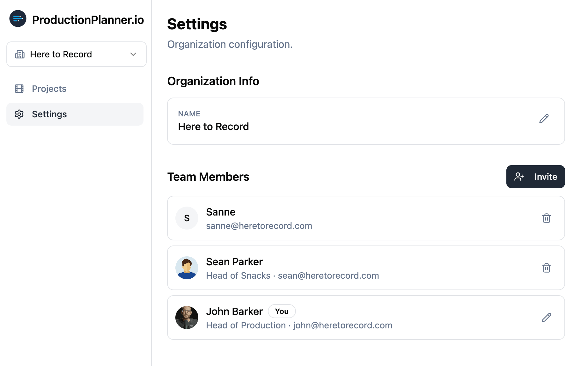Select Projects in the sidebar
This screenshot has width=588, height=366.
point(49,88)
